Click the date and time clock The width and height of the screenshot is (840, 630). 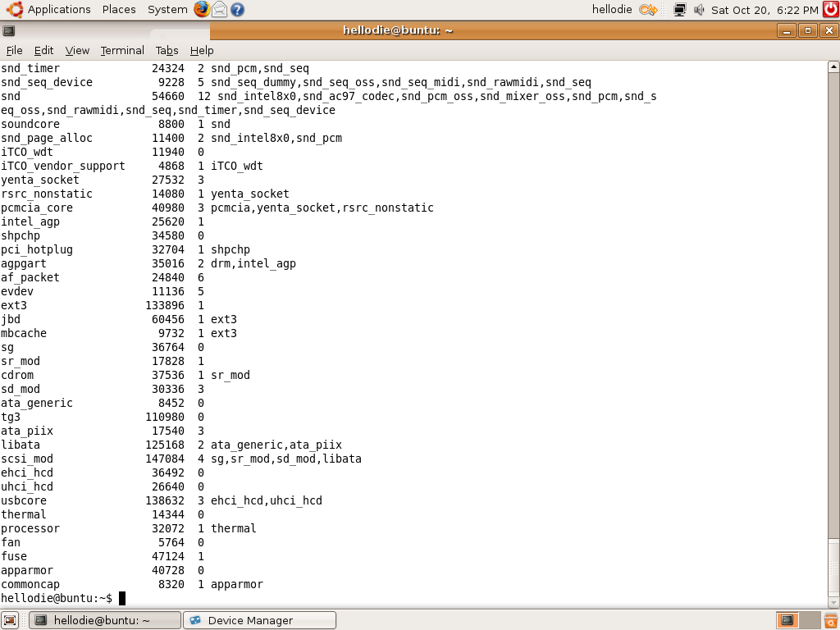tap(765, 10)
